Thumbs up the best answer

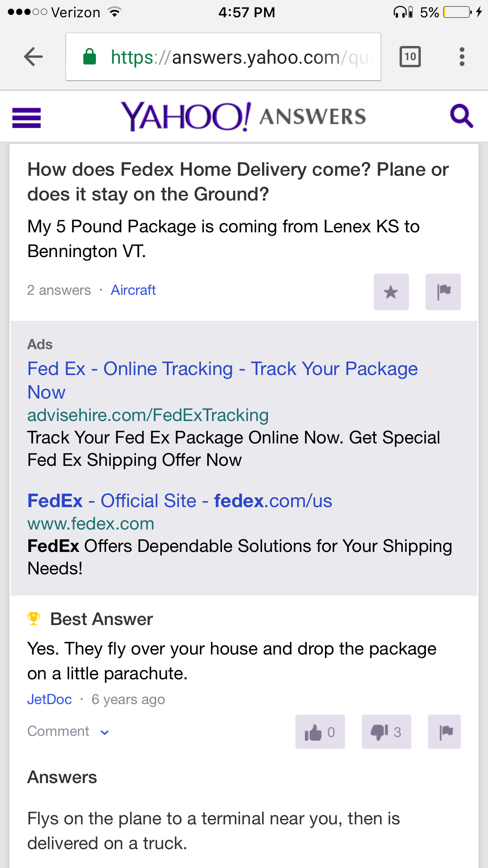pos(320,732)
